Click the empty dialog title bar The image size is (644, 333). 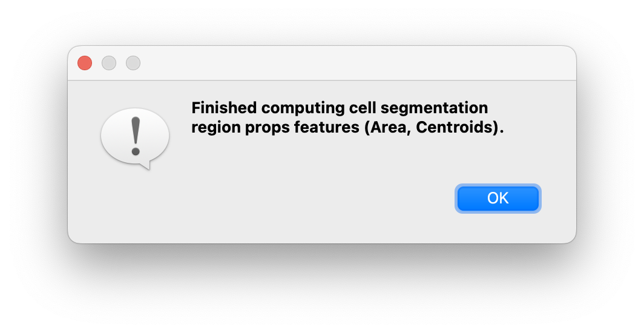click(x=339, y=63)
